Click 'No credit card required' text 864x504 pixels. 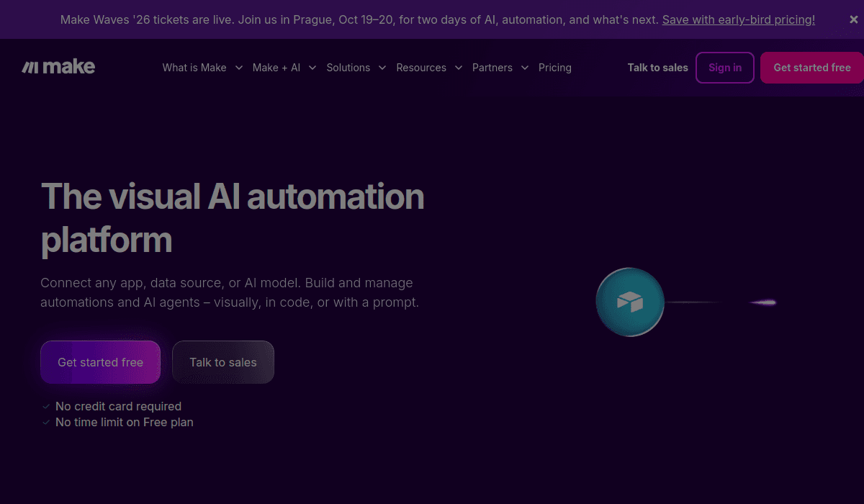pyautogui.click(x=119, y=407)
